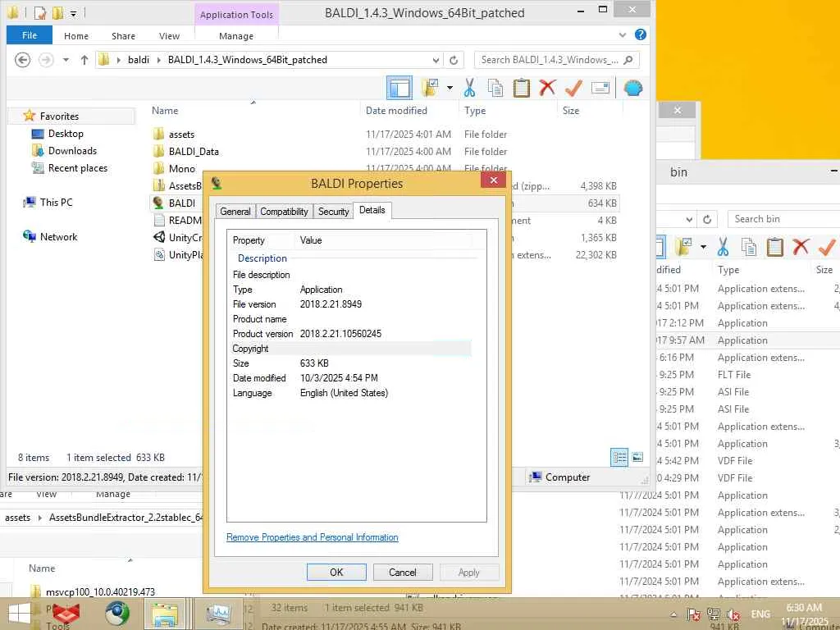The height and width of the screenshot is (630, 840).
Task: Refresh the BALDI_1.4.3 folder view
Action: [453, 60]
